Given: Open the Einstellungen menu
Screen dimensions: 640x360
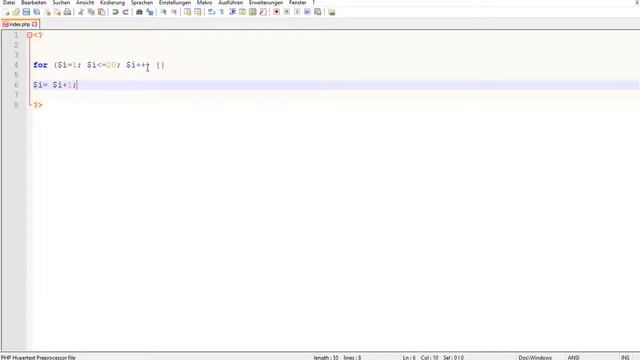Looking at the screenshot, I should click(175, 2).
